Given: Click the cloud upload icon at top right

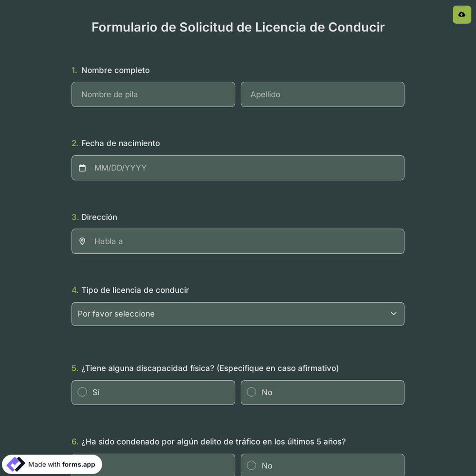Looking at the screenshot, I should pyautogui.click(x=462, y=14).
